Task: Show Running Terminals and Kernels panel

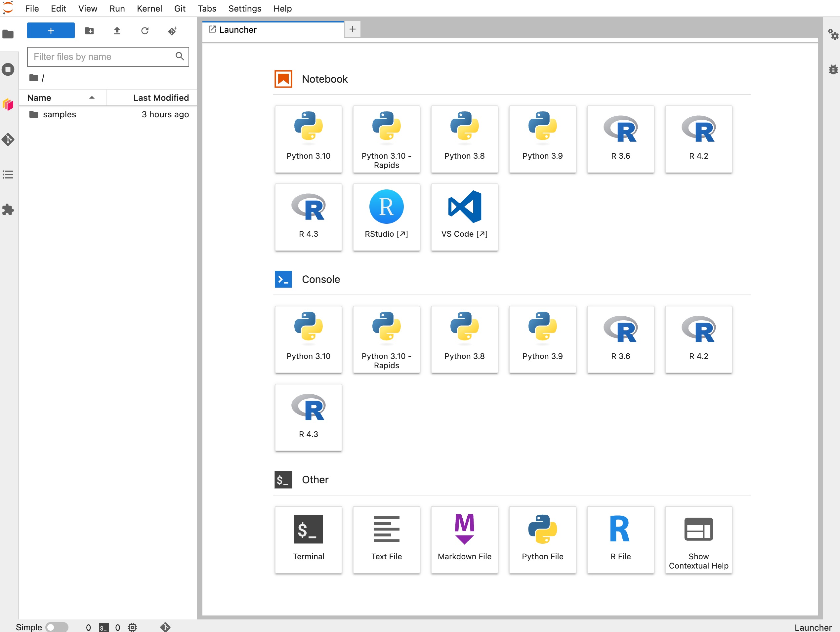Action: (8, 69)
